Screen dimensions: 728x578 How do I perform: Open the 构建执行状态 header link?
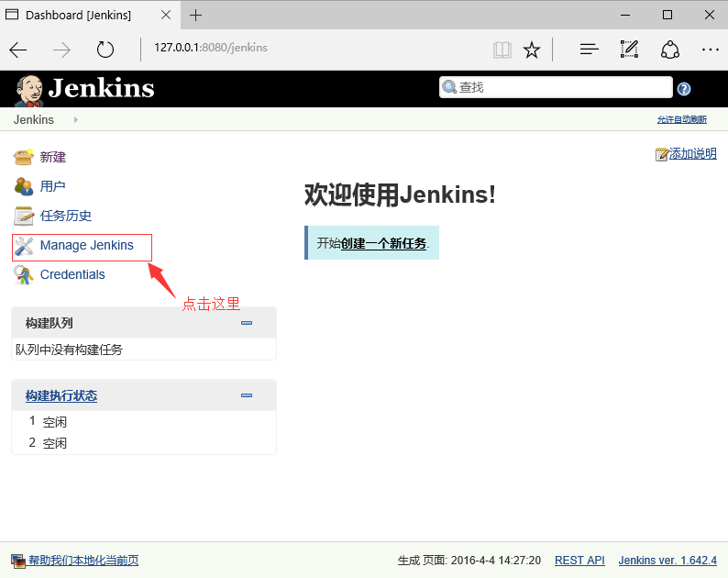point(61,395)
